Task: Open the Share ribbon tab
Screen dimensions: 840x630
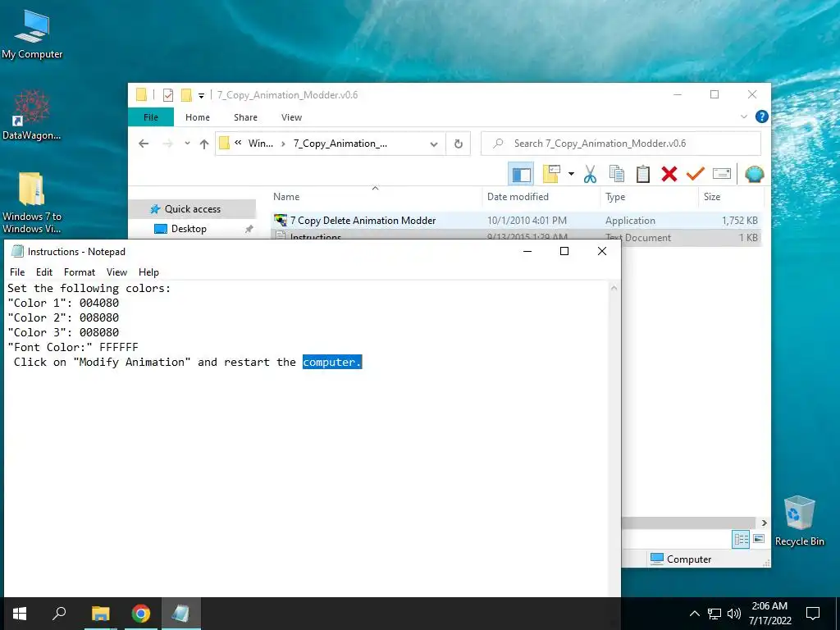Action: click(245, 117)
